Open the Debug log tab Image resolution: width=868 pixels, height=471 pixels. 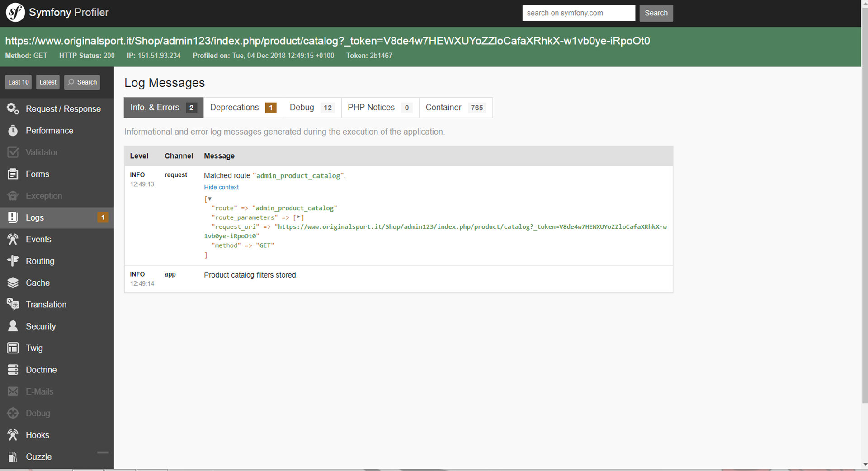pos(312,108)
